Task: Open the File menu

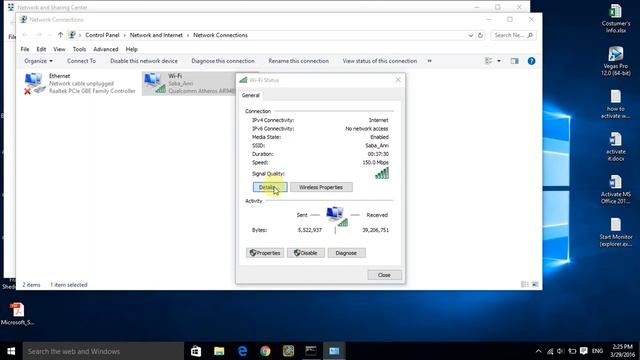Action: 25,49
